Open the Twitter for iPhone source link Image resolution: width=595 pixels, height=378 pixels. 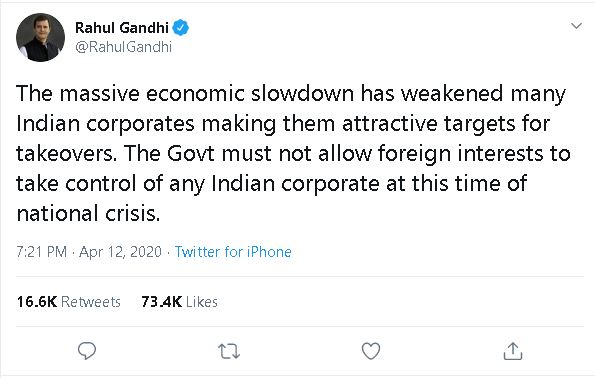[x=233, y=252]
